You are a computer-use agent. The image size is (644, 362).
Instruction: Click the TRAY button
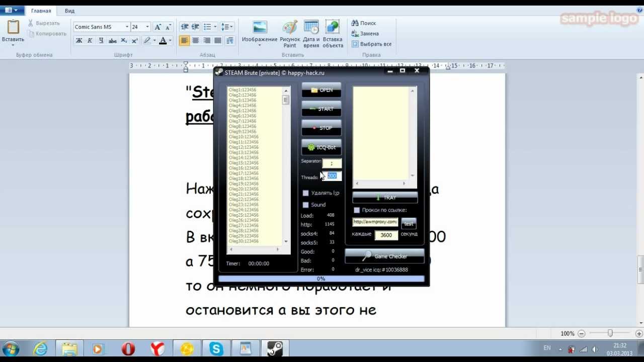point(385,198)
